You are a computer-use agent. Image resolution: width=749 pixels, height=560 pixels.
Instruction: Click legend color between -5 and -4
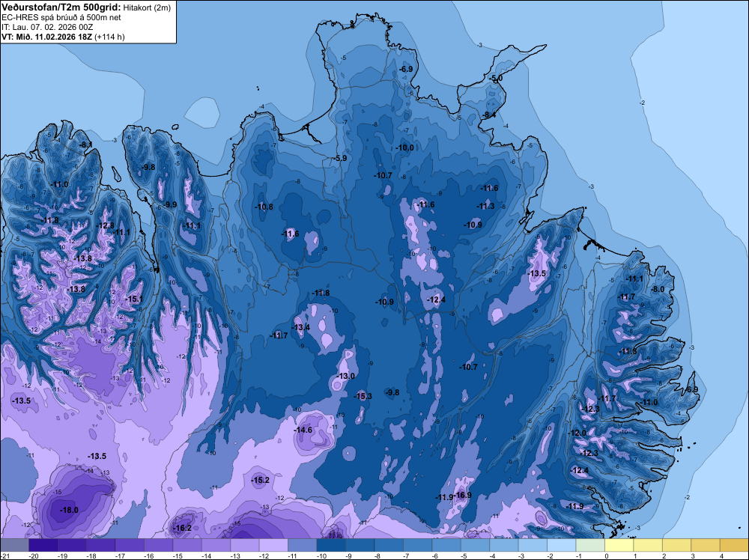(x=476, y=545)
